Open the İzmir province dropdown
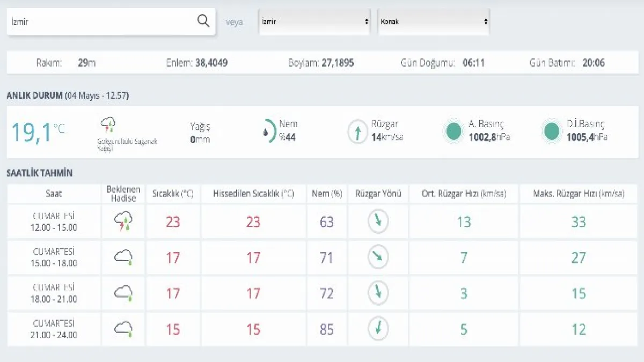Screen dimensions: 644x362 pyautogui.click(x=314, y=22)
